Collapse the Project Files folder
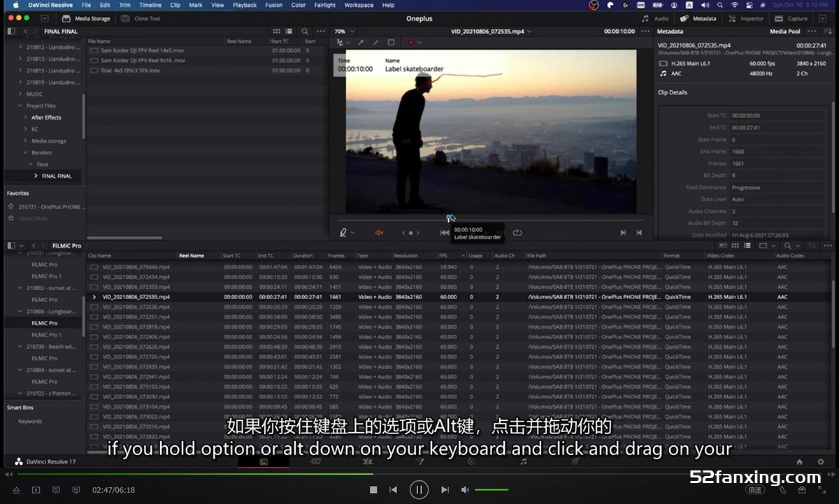The image size is (839, 504). pos(20,106)
